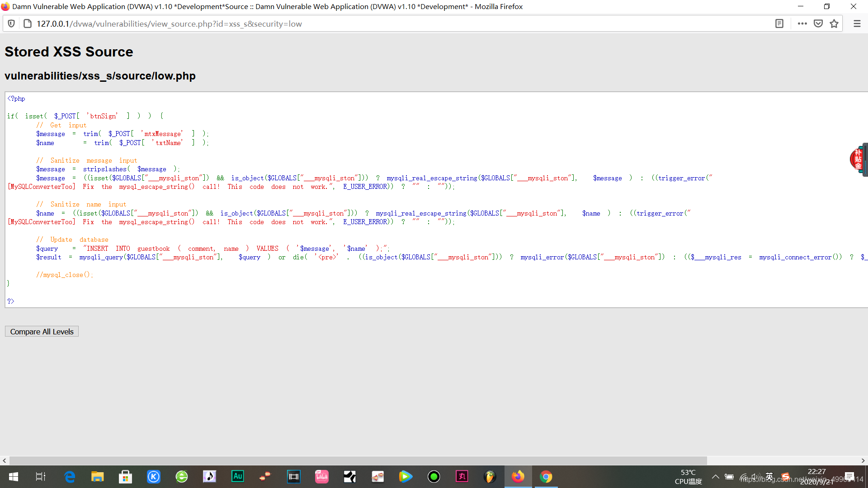Screen dimensions: 868x488
Task: Open FL Studio fruit icon on taskbar
Action: [x=490, y=477]
